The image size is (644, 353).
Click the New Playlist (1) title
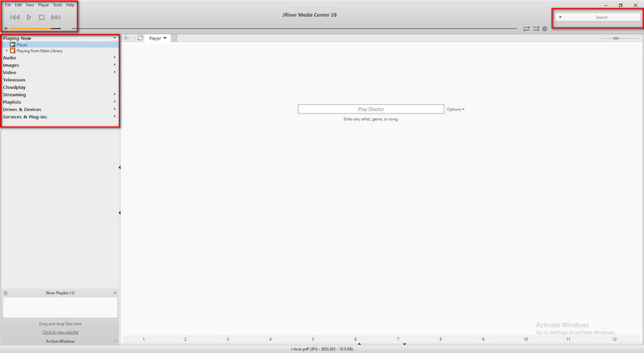[60, 293]
